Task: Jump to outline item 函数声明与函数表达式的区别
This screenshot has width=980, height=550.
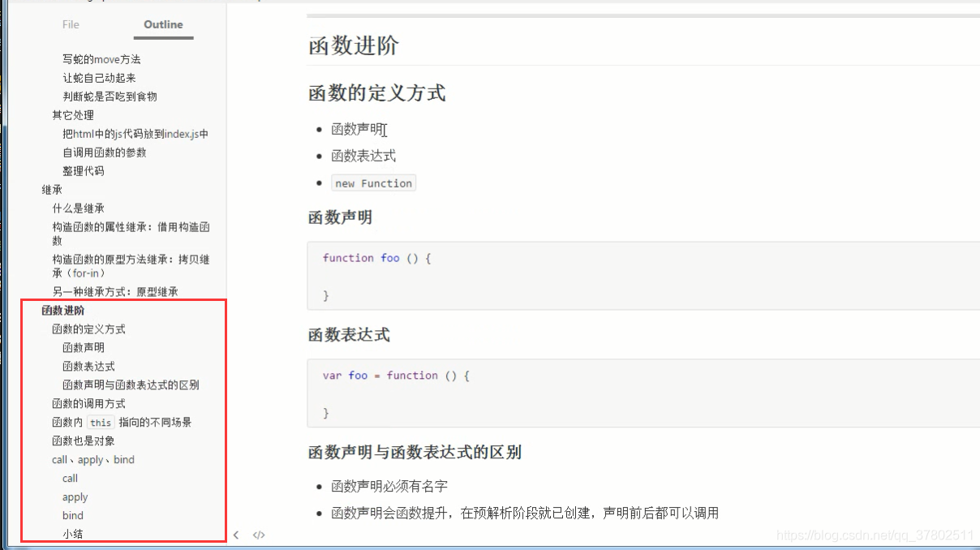Action: (x=131, y=385)
